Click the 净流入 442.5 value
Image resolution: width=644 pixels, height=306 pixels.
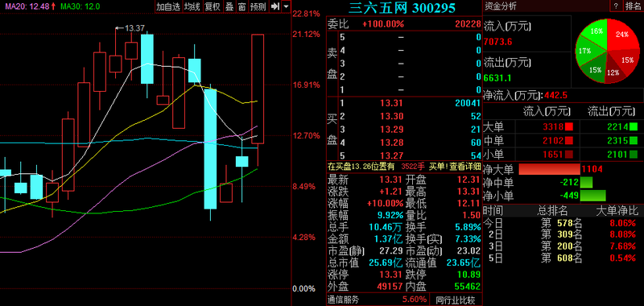(x=555, y=96)
